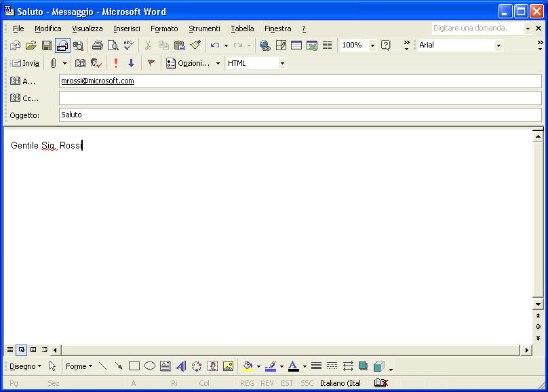Switch to Print Layout view button
This screenshot has height=392, width=548.
(33, 350)
